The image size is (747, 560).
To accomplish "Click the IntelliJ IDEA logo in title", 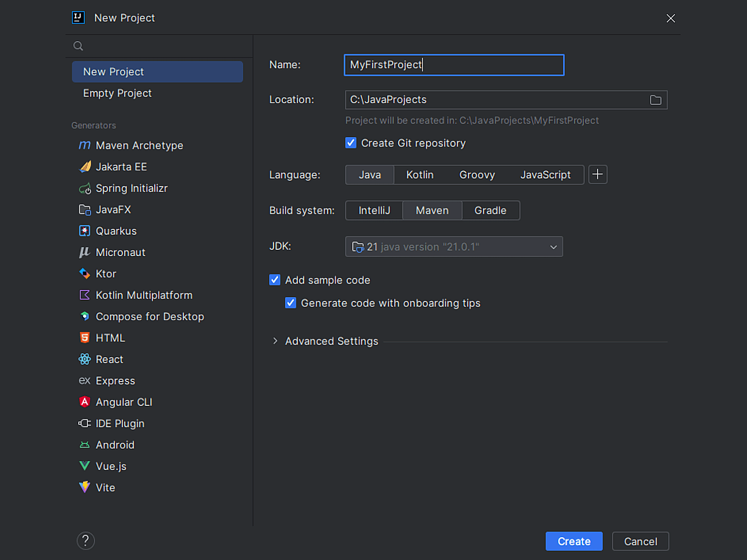I will [x=79, y=18].
